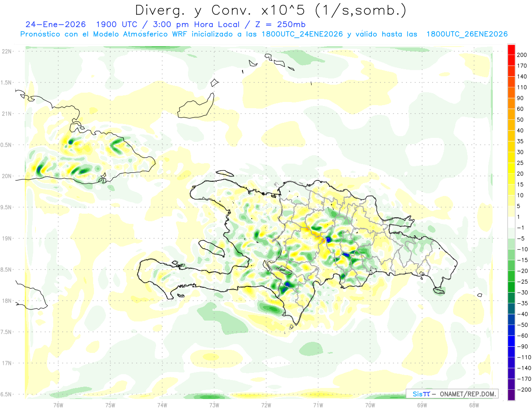Click the 76W longitude axis label

point(58,404)
